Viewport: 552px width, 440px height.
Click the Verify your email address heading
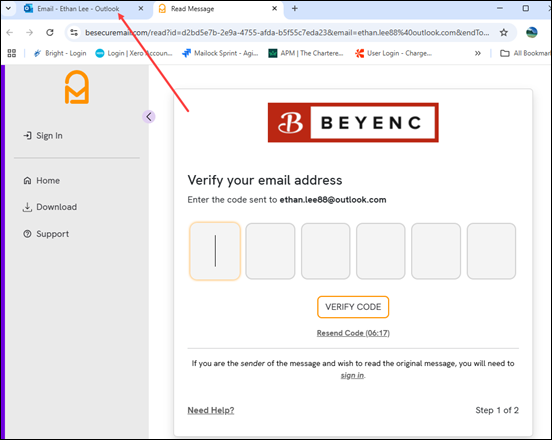(265, 180)
